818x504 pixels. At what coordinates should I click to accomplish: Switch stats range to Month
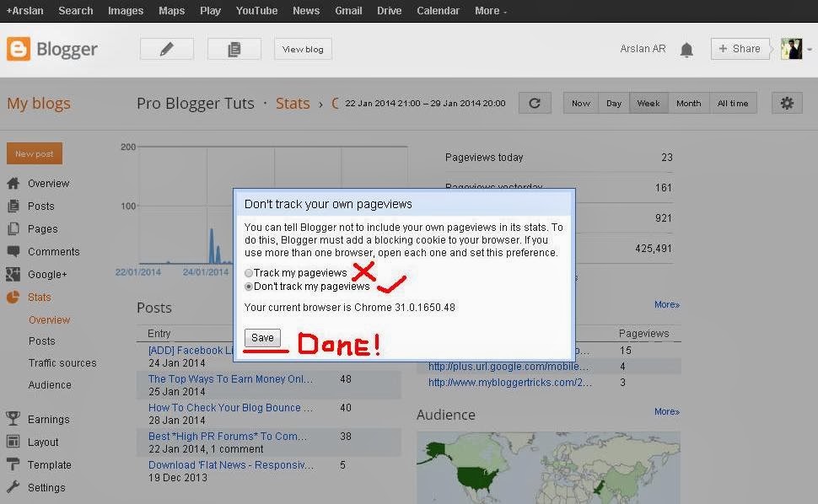689,103
